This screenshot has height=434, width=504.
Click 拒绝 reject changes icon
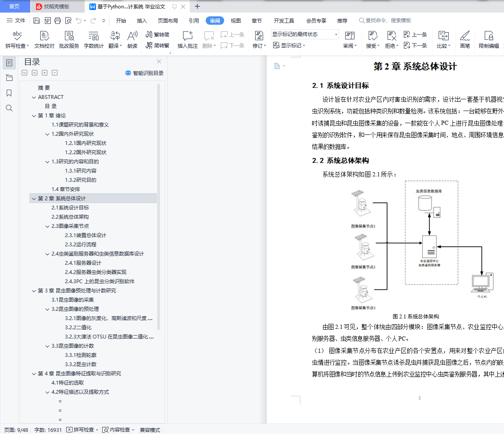pos(391,36)
